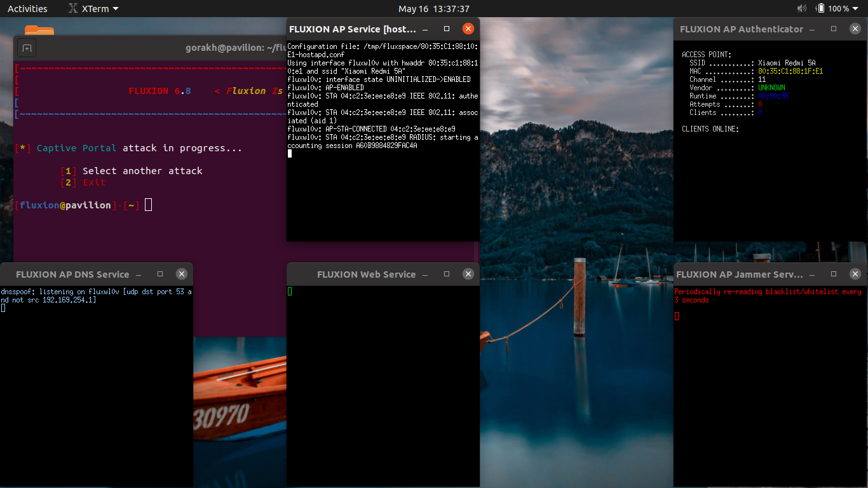The width and height of the screenshot is (868, 488).
Task: Click the '[1] Select another attack' option
Action: click(132, 171)
